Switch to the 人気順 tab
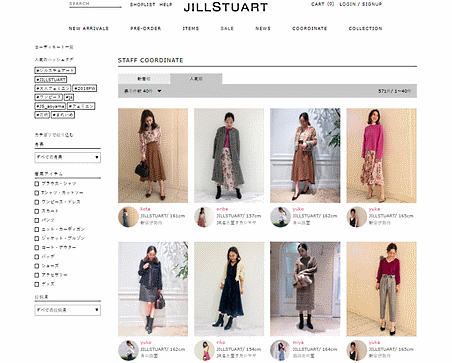Screen dimensions: 452x363 click(196, 79)
